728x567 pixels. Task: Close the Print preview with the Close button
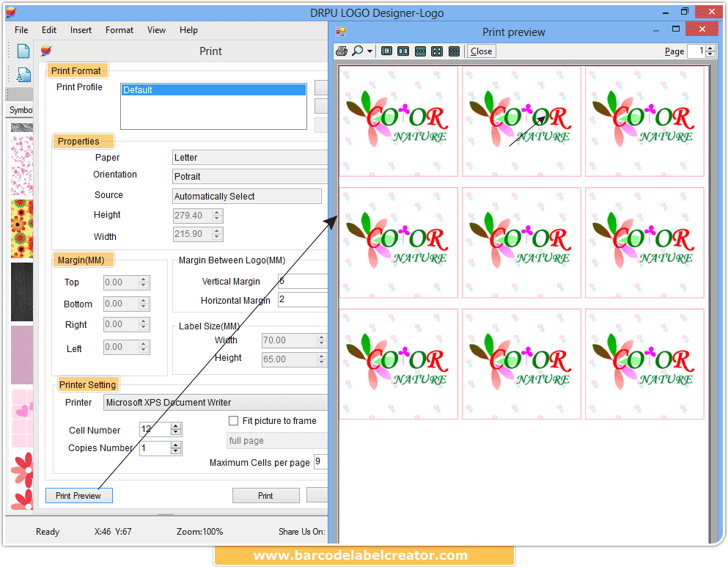click(481, 51)
